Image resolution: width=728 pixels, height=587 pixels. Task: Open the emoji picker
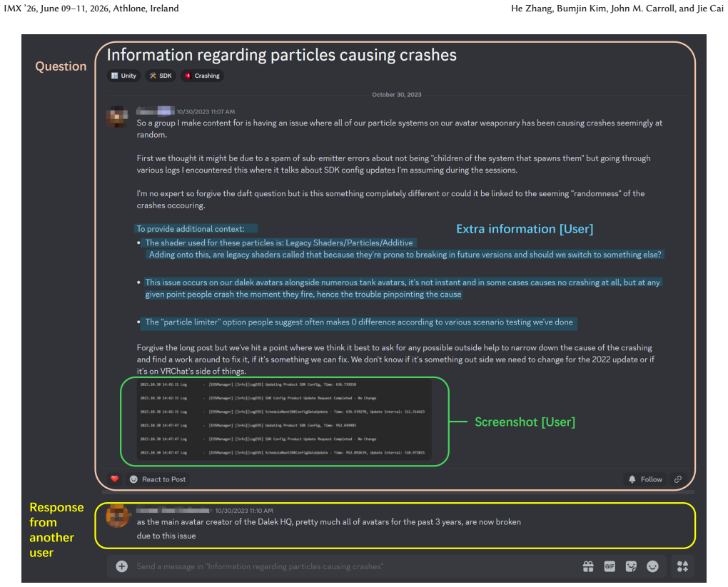click(x=652, y=566)
